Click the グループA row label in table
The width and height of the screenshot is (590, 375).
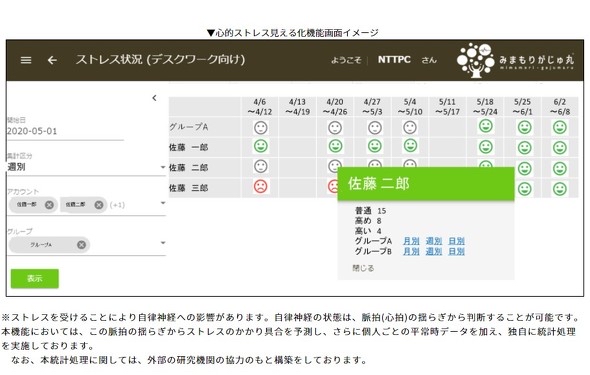click(189, 127)
